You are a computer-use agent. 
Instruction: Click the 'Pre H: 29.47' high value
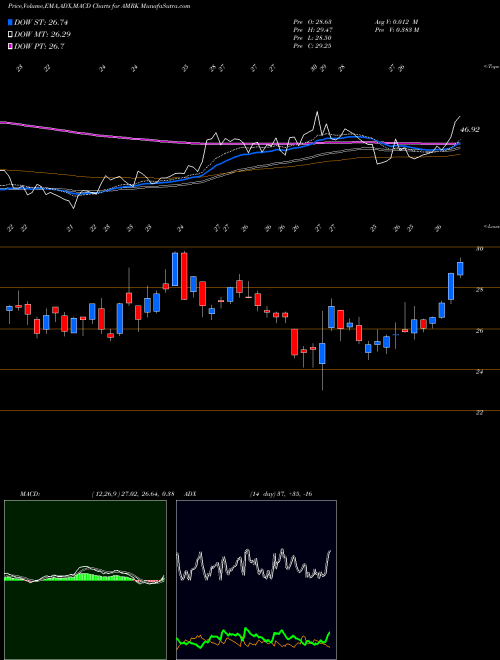(x=312, y=29)
